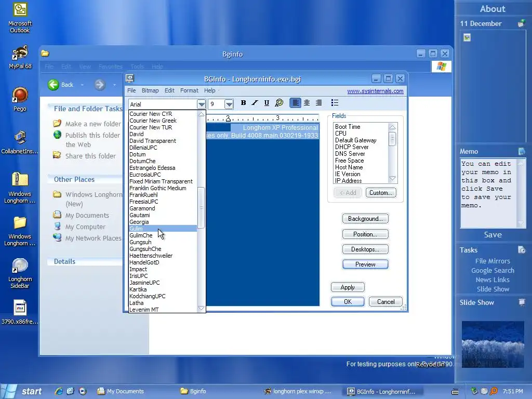Select DHCP Server field
The width and height of the screenshot is (532, 399).
pyautogui.click(x=361, y=147)
